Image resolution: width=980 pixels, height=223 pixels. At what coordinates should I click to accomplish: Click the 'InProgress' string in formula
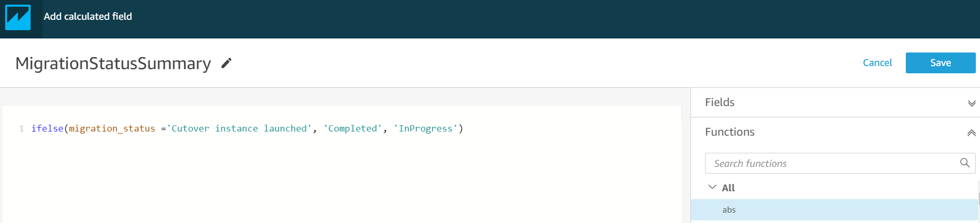[425, 128]
